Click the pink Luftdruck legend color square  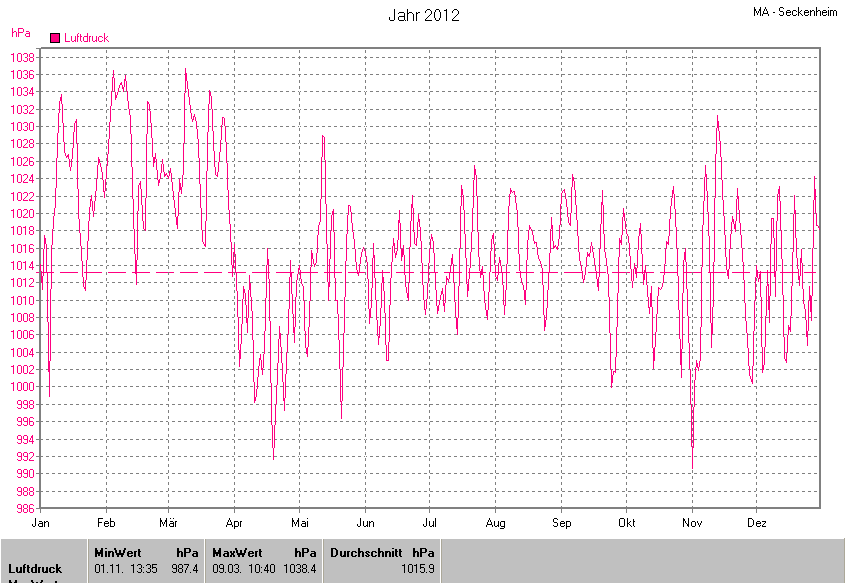(55, 38)
